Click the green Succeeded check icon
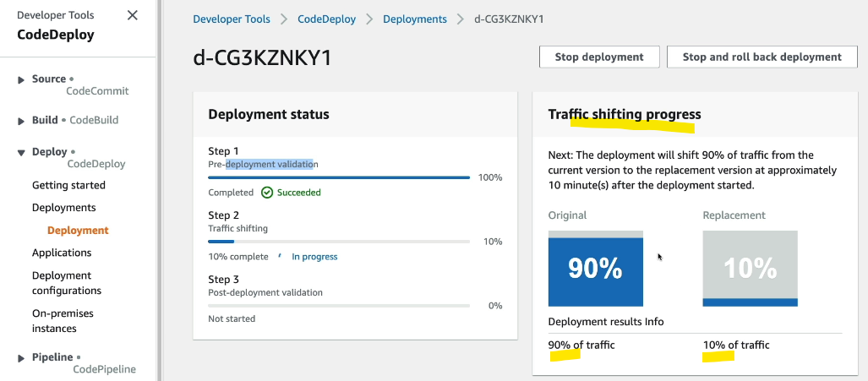868x381 pixels. tap(267, 193)
